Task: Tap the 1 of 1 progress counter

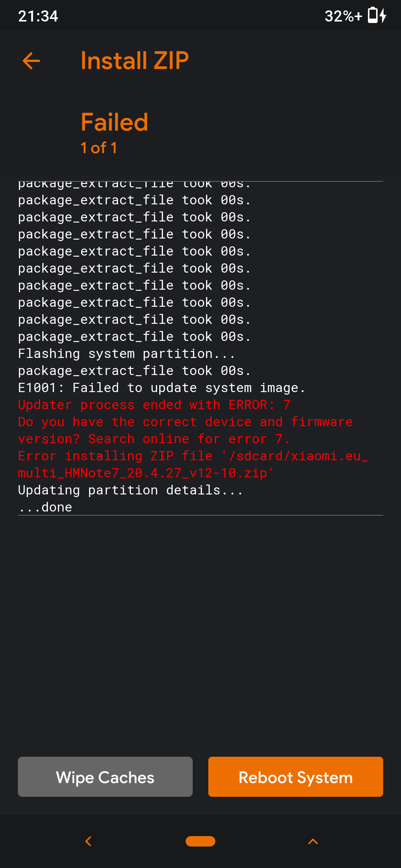Action: [x=99, y=148]
